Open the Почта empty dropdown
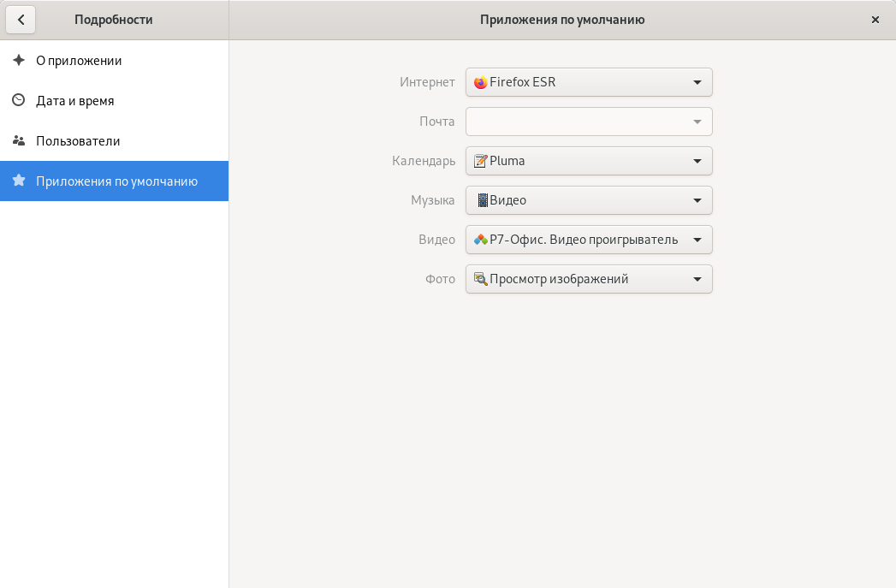The image size is (896, 588). click(589, 122)
